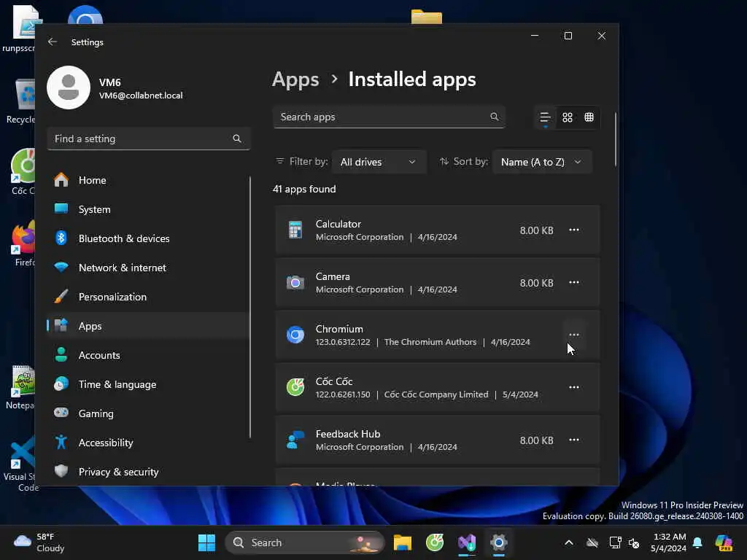The width and height of the screenshot is (747, 560).
Task: Open the notification bell in tray
Action: [x=697, y=542]
